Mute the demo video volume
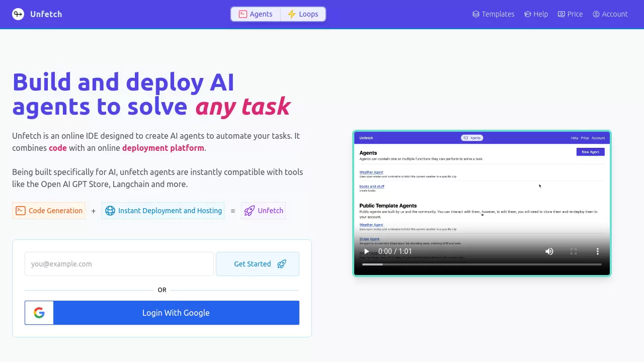Viewport: 644px width, 362px height. pyautogui.click(x=549, y=251)
